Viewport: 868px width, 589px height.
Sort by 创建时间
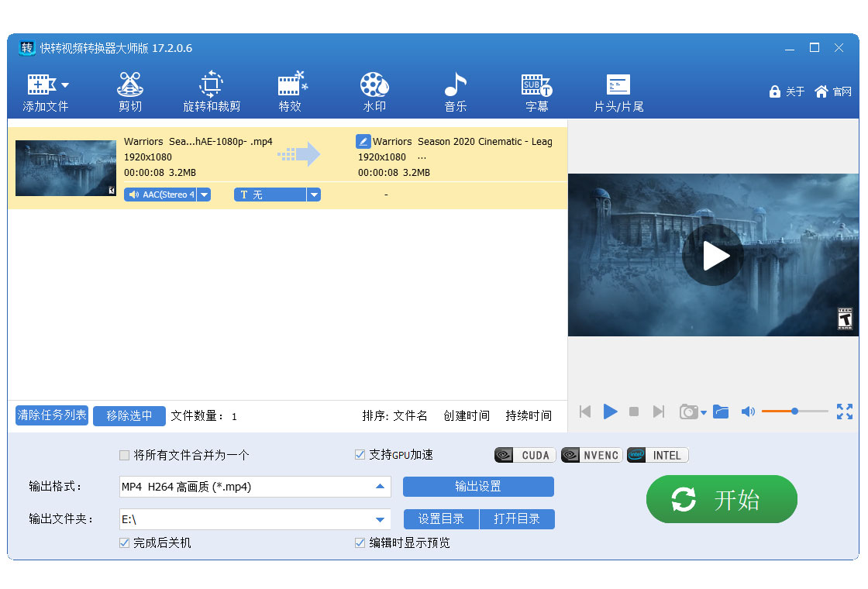coord(467,415)
